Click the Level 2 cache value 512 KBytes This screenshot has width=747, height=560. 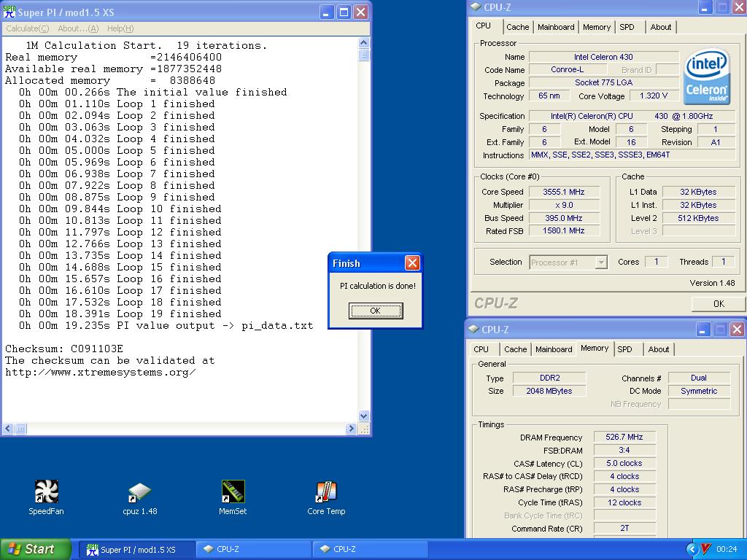pyautogui.click(x=698, y=218)
